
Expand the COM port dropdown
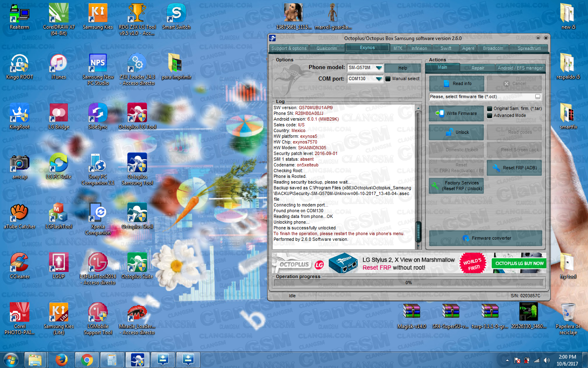click(x=379, y=79)
